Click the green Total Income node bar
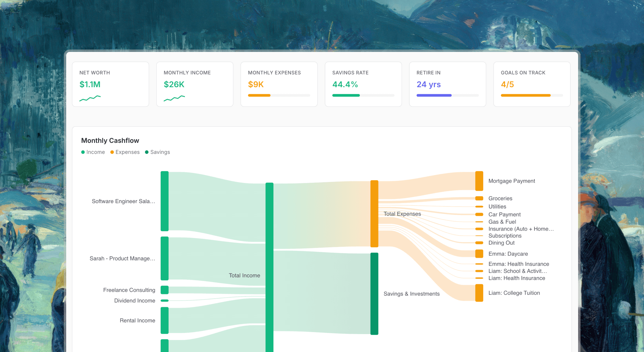This screenshot has height=352, width=644. point(270,267)
